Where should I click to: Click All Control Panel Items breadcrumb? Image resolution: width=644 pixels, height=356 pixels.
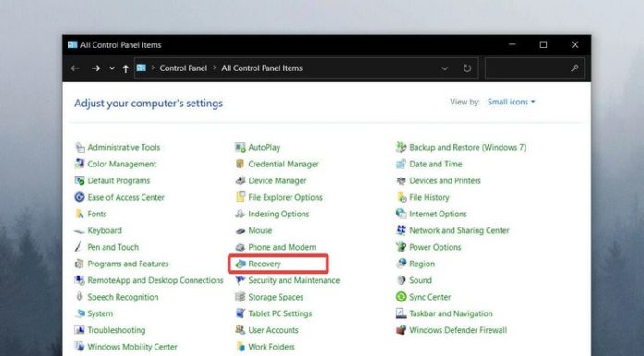coord(262,68)
